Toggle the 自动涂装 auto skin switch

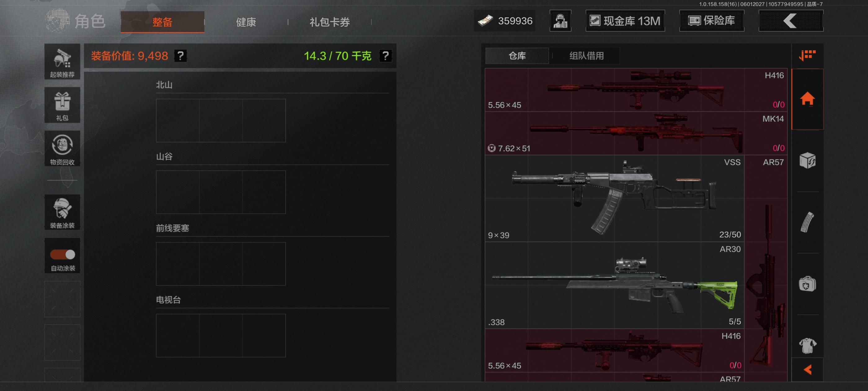63,254
